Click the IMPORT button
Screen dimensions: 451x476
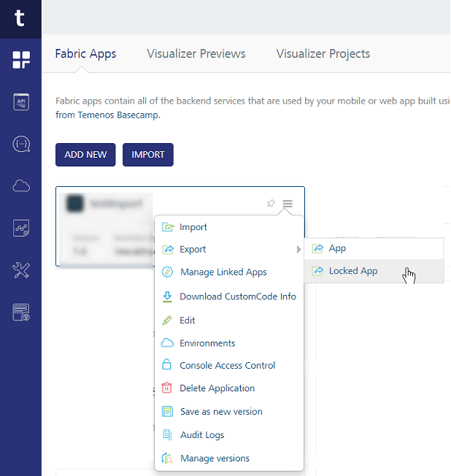click(x=148, y=155)
